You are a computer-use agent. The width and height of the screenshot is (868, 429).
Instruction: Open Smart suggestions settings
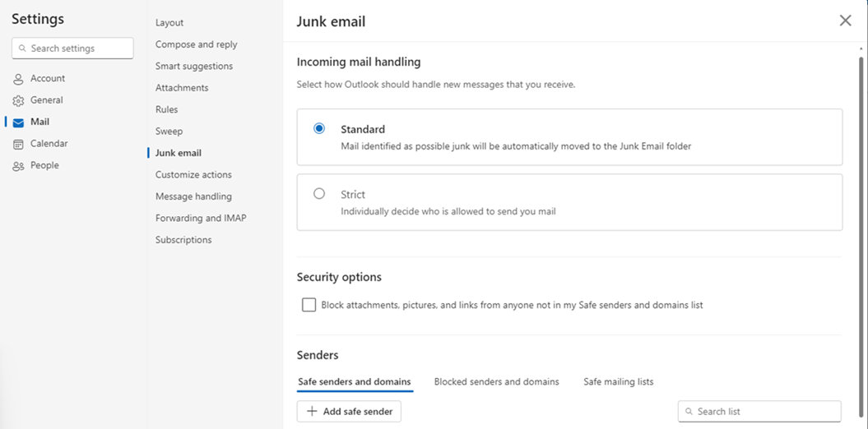[x=193, y=66]
